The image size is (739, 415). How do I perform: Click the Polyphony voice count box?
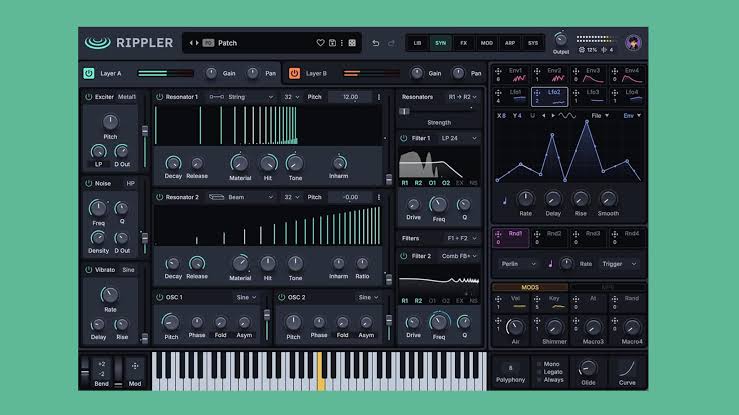coord(510,368)
